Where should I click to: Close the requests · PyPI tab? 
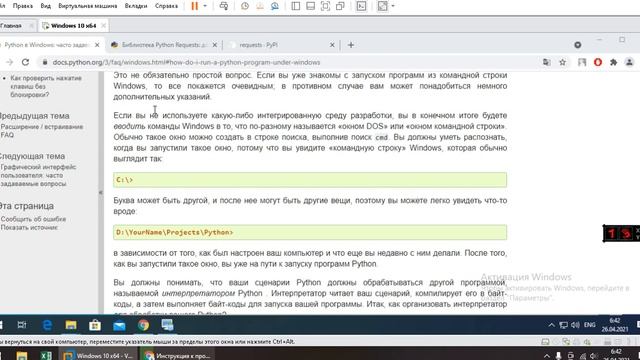click(332, 45)
